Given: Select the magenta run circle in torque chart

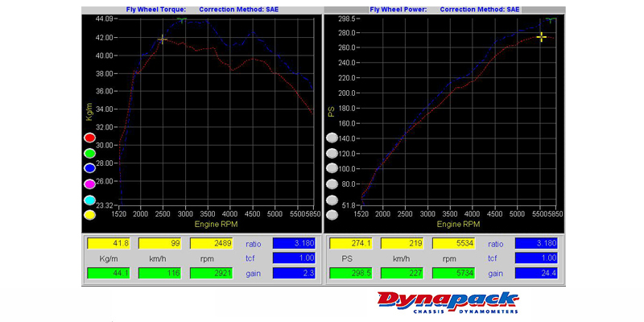Looking at the screenshot, I should pyautogui.click(x=89, y=184).
